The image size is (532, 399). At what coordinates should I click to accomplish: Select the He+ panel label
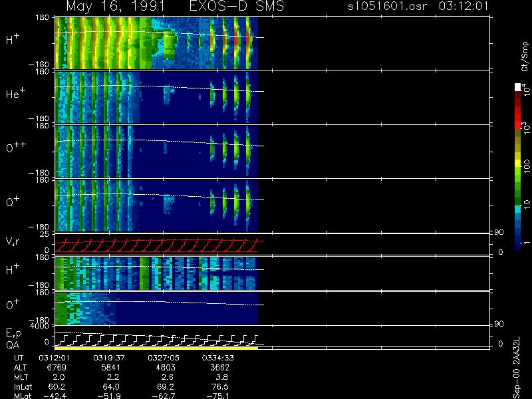pyautogui.click(x=15, y=93)
